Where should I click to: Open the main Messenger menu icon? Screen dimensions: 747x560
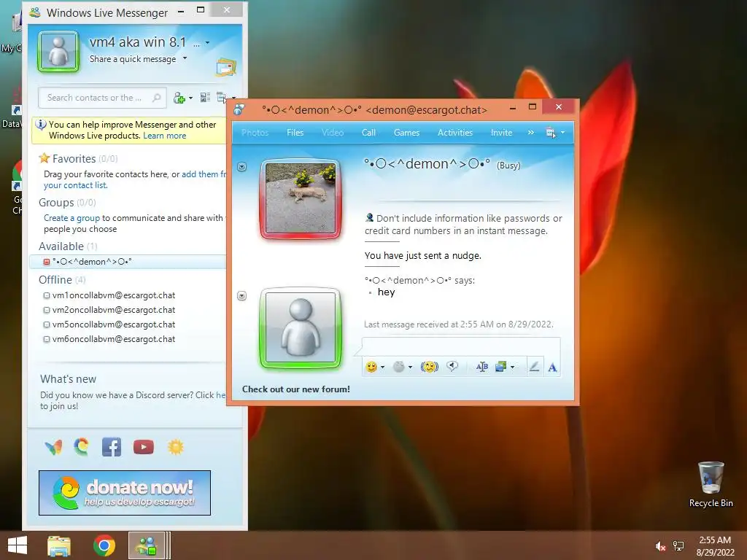point(221,98)
